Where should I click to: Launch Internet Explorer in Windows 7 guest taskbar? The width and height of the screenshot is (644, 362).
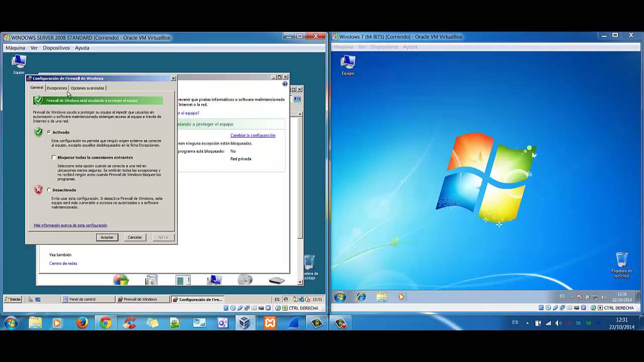pos(361,297)
